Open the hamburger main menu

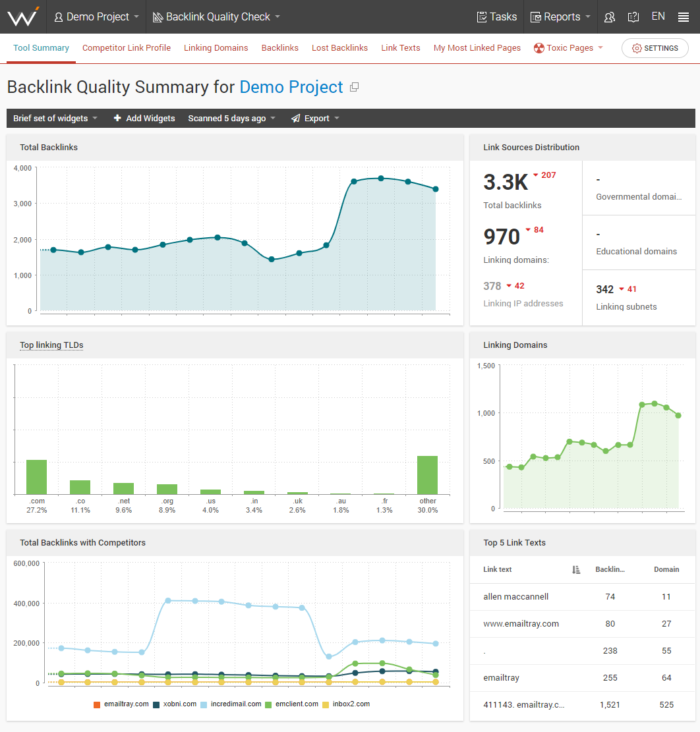click(683, 17)
